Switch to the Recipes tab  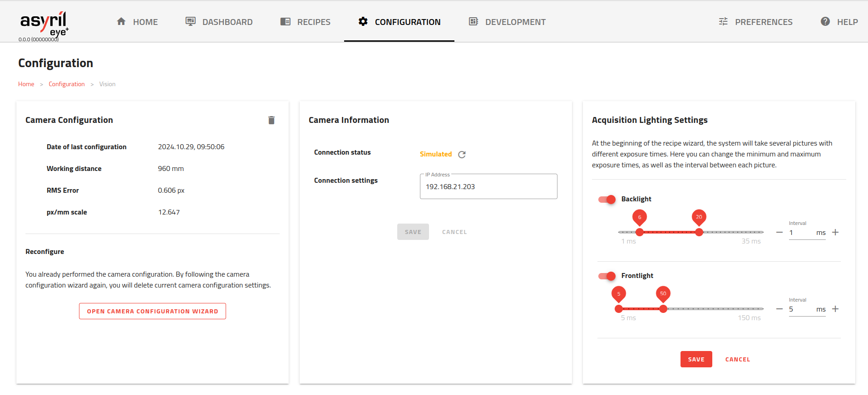click(306, 22)
